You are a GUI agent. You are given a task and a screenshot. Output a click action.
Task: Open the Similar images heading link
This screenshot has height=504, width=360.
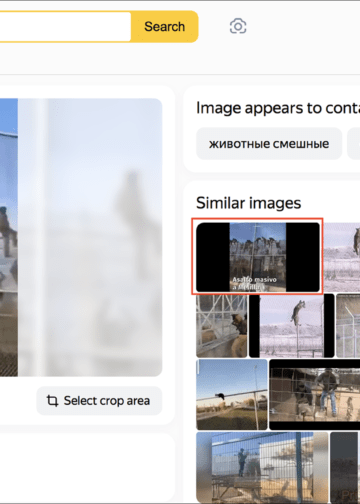tap(248, 203)
